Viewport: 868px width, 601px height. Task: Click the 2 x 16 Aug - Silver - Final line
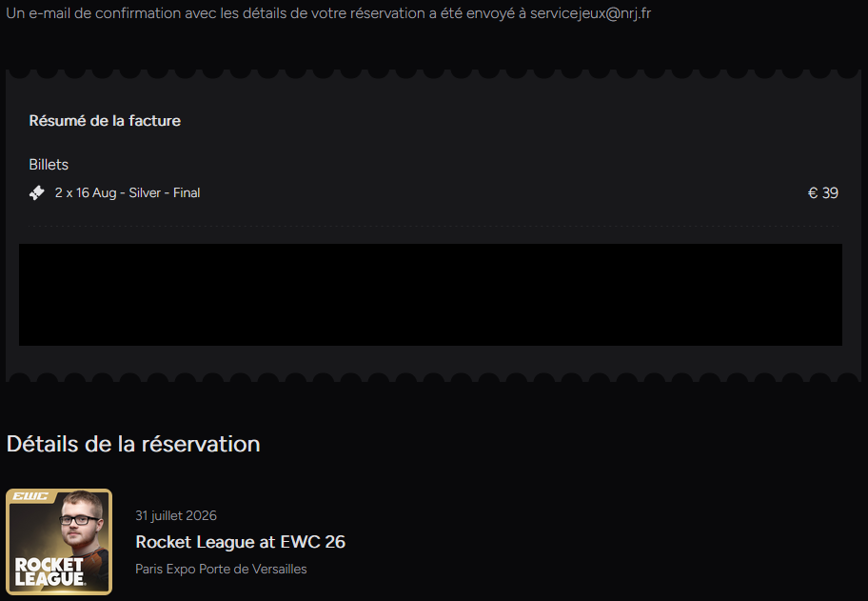(128, 192)
